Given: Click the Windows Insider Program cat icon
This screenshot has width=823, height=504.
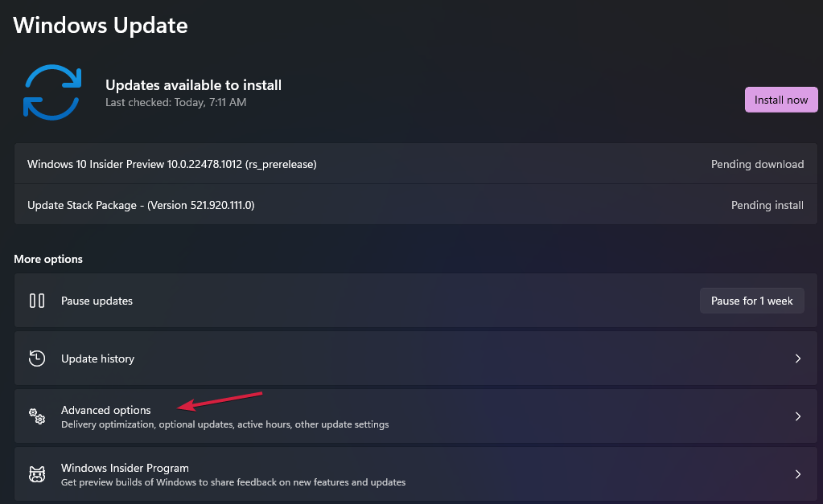Looking at the screenshot, I should 37,474.
